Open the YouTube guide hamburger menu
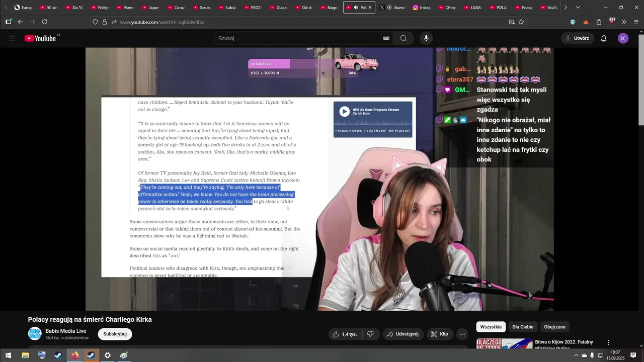 pyautogui.click(x=13, y=38)
